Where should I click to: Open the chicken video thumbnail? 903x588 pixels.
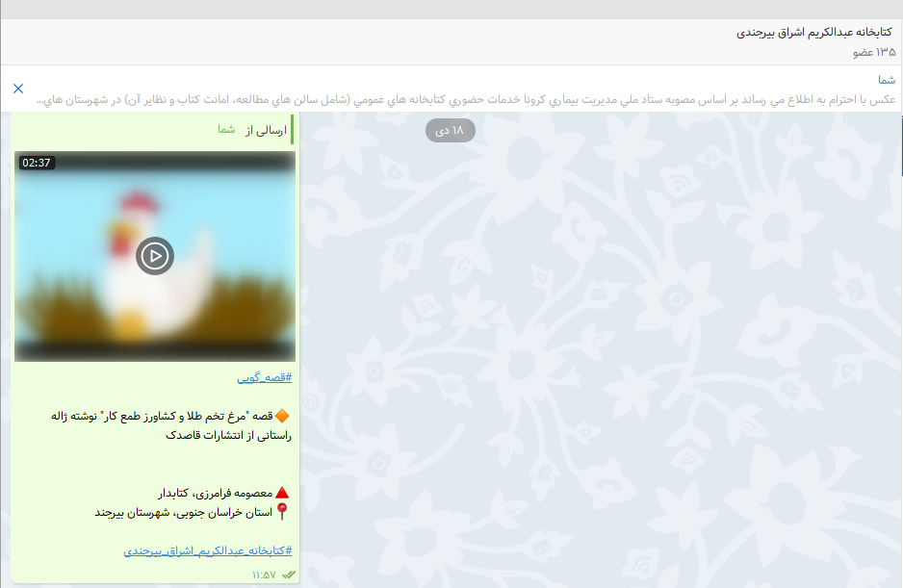155,256
